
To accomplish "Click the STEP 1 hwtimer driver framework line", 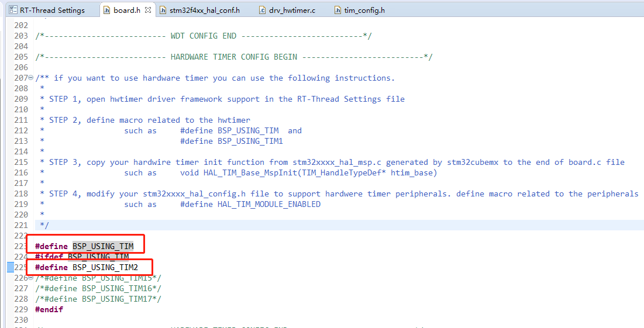I will click(222, 99).
